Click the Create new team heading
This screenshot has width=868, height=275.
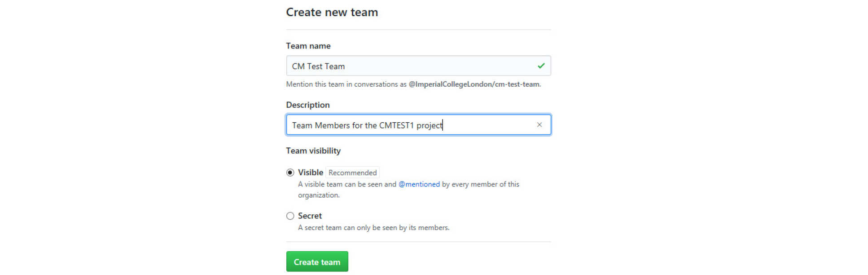pyautogui.click(x=332, y=12)
